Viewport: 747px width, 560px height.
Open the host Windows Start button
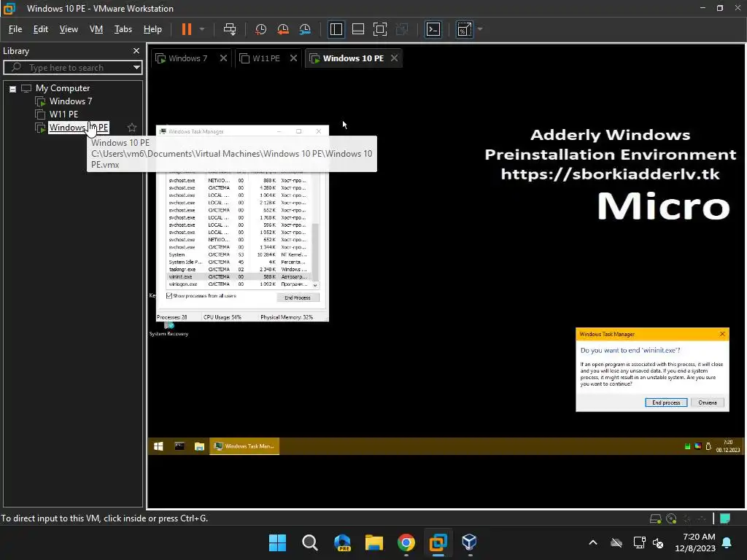277,542
